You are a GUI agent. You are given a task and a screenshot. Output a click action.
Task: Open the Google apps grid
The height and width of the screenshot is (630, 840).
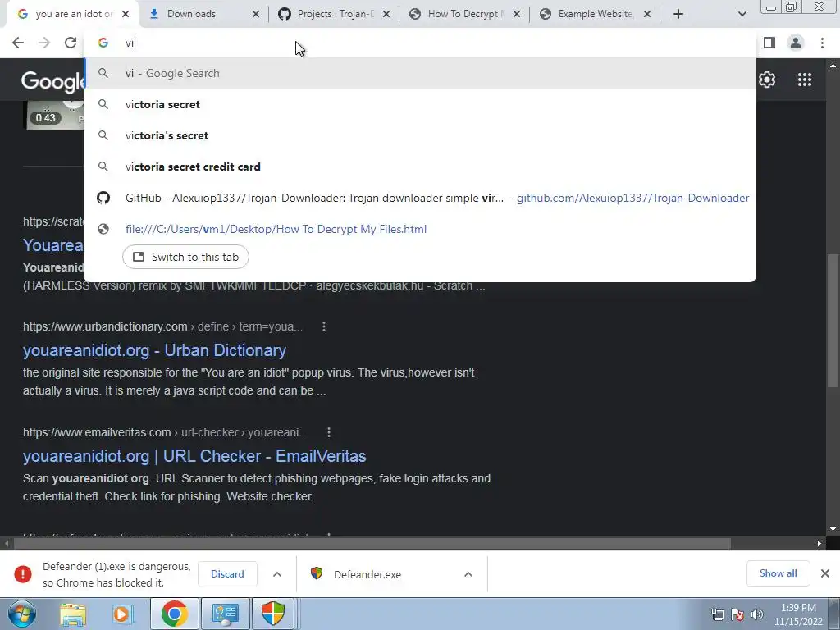[805, 80]
